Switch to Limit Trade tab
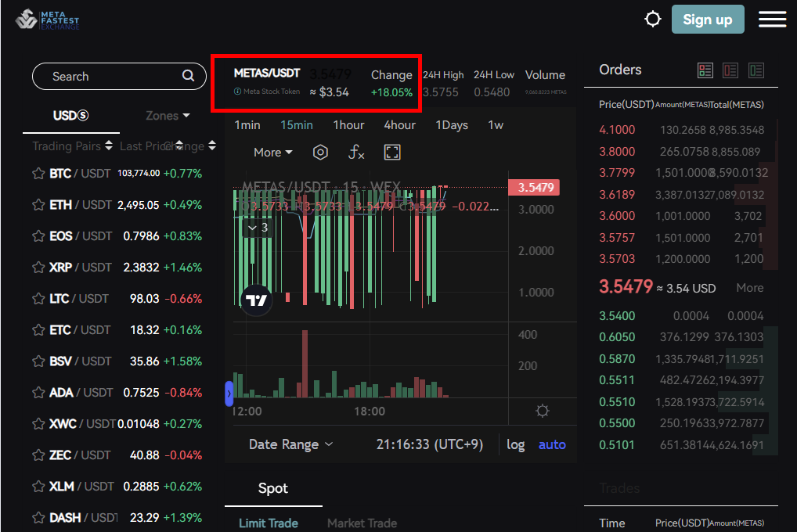The width and height of the screenshot is (797, 532). [269, 523]
